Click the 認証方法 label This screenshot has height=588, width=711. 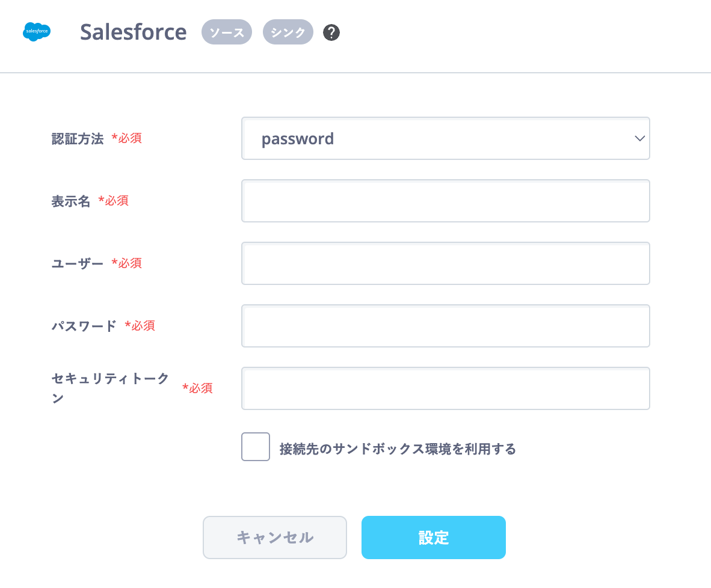click(78, 139)
